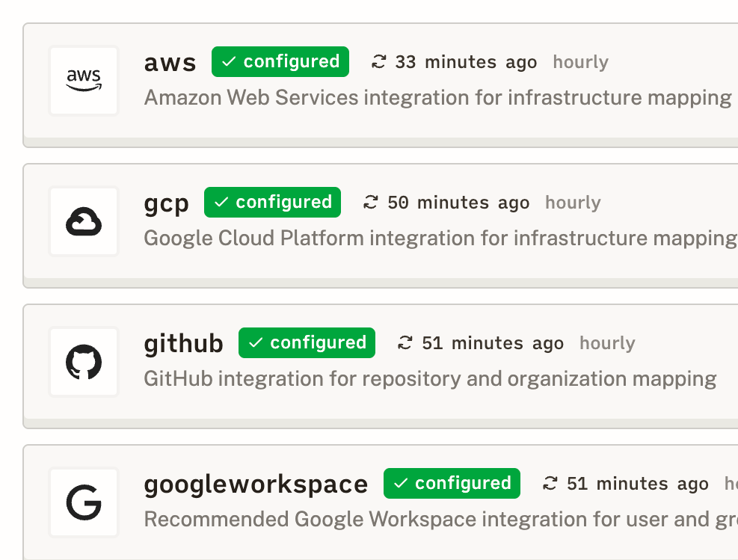Screen dimensions: 738x560
Task: Click the gcp configured status badge
Action: (272, 203)
